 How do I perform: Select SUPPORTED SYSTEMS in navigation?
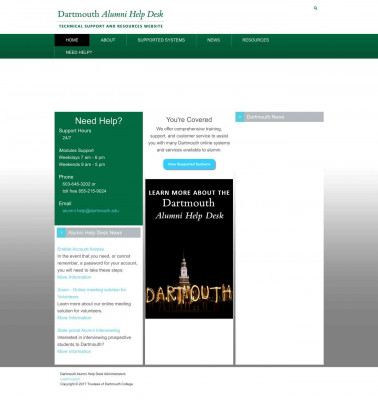[161, 40]
